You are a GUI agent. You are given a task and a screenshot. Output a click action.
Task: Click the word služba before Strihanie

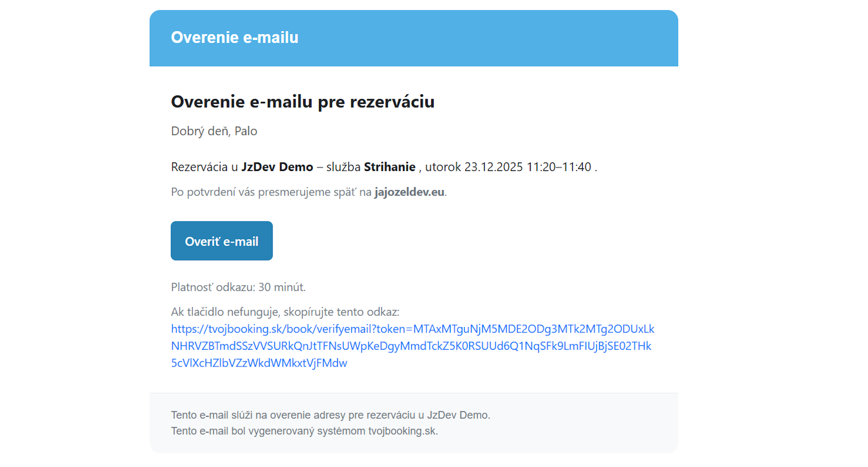coord(343,167)
